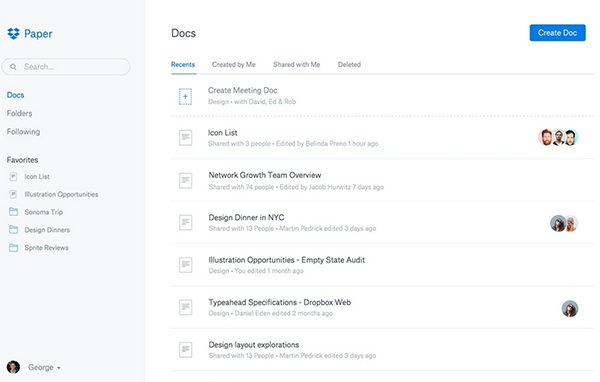
Task: Click 'Design • You edited 1 month ago' text
Action: point(256,271)
